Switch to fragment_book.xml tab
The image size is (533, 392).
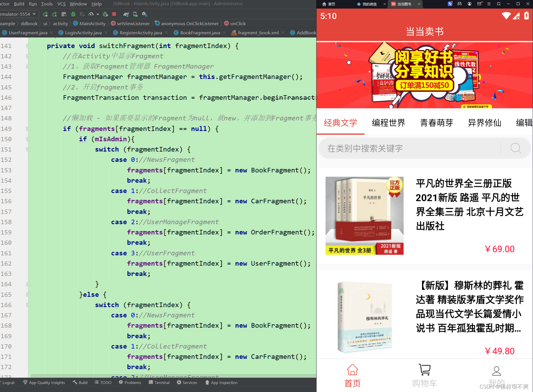(258, 33)
